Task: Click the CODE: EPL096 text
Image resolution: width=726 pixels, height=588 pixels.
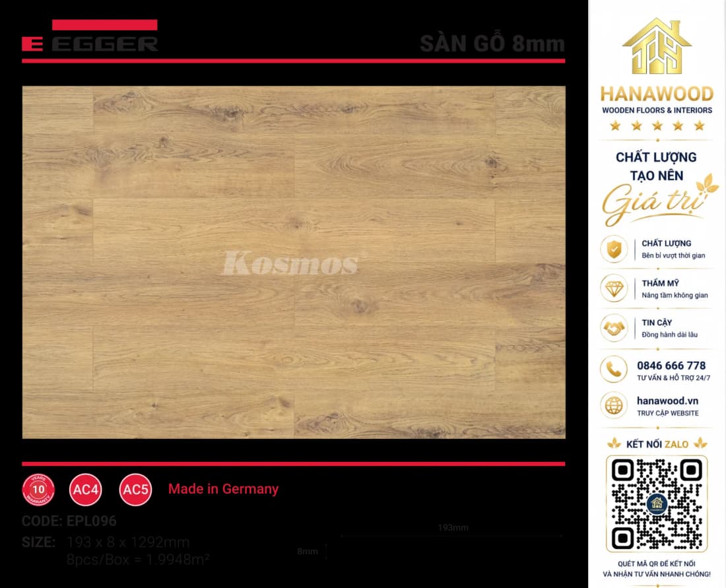Action: [69, 521]
